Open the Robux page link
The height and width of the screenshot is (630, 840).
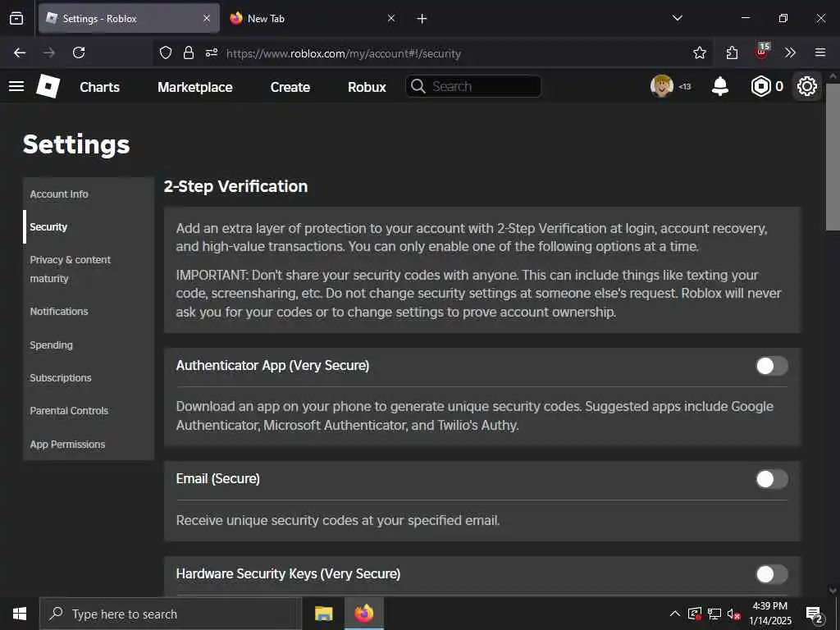[367, 87]
